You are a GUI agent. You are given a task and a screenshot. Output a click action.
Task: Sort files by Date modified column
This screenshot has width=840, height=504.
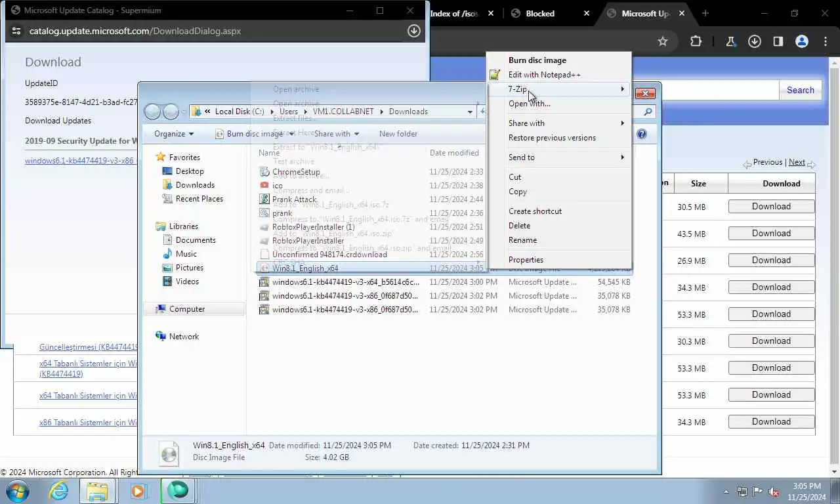454,153
